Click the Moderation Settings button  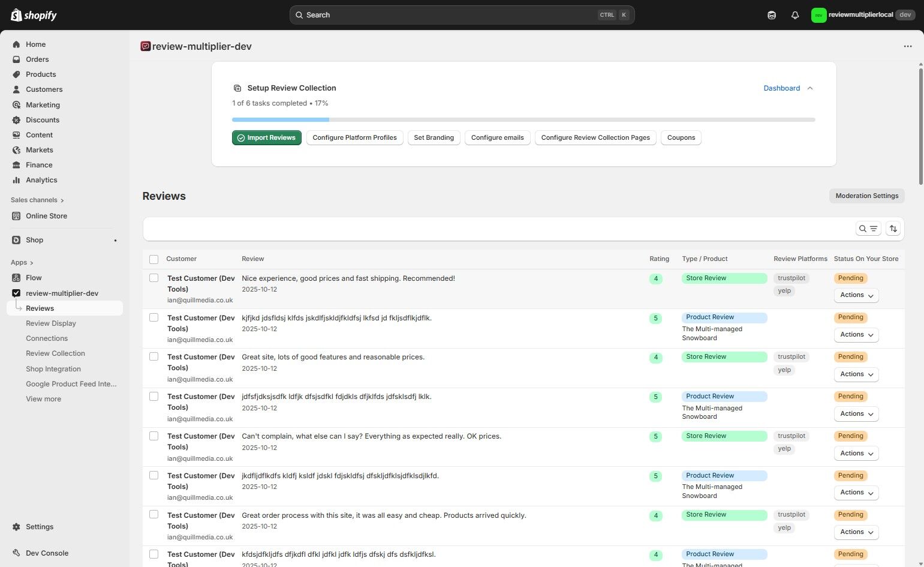pos(866,196)
